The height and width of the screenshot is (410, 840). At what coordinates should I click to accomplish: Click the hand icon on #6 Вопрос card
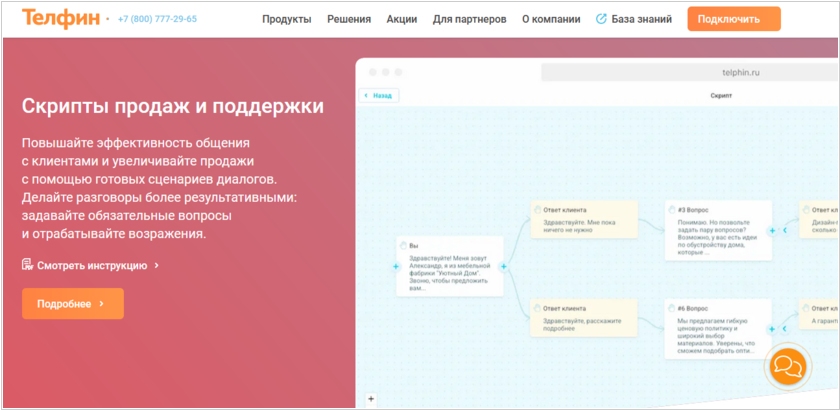pos(672,309)
